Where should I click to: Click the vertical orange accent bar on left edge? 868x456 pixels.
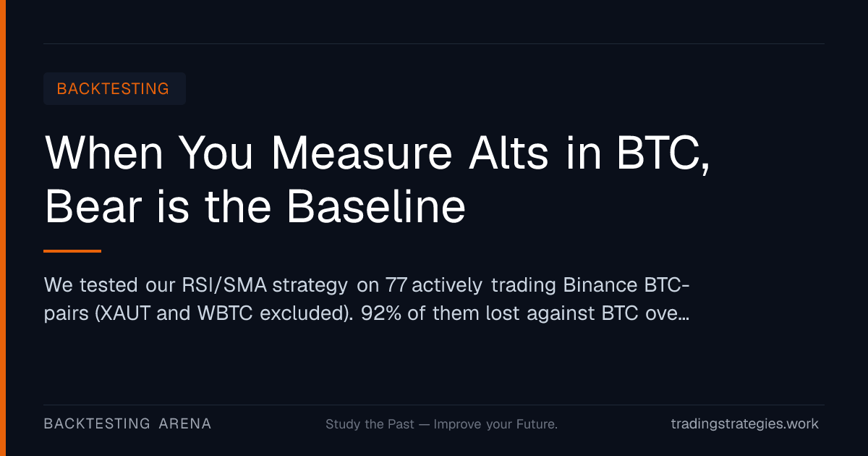click(2, 228)
